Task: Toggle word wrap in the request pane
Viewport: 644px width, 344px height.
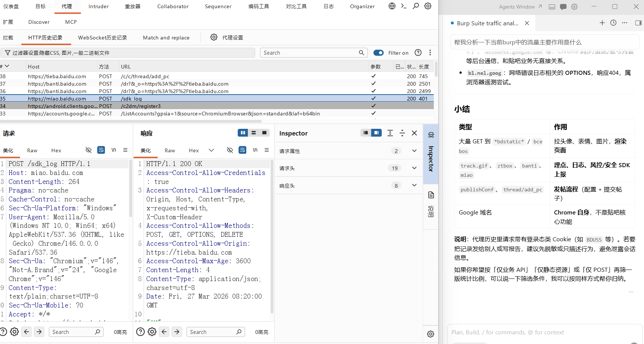Action: click(101, 150)
